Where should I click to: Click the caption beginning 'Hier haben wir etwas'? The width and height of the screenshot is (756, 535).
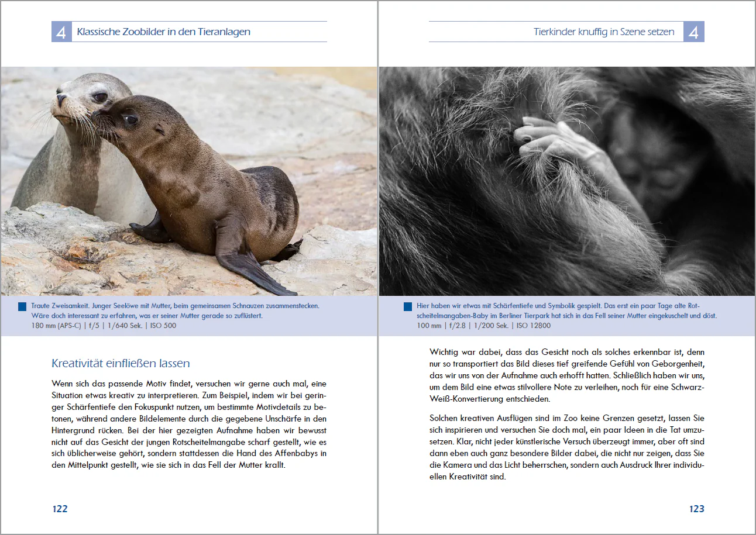pos(566,311)
